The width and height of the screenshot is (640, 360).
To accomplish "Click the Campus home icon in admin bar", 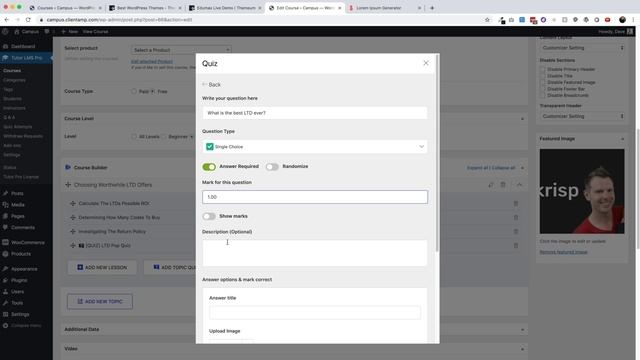I will tap(17, 31).
